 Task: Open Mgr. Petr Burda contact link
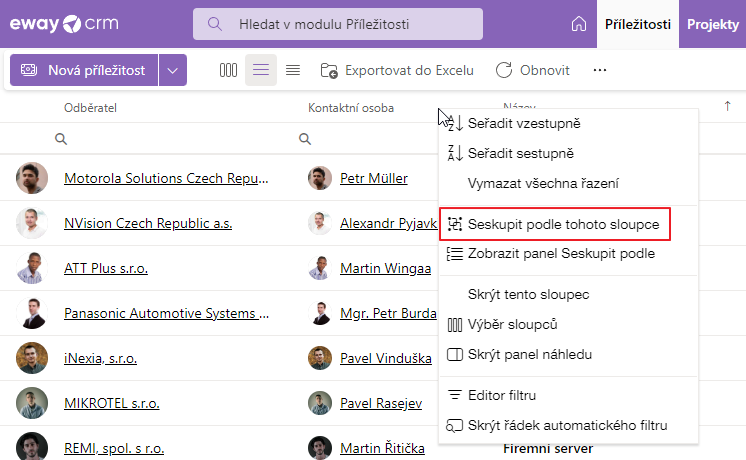click(388, 313)
